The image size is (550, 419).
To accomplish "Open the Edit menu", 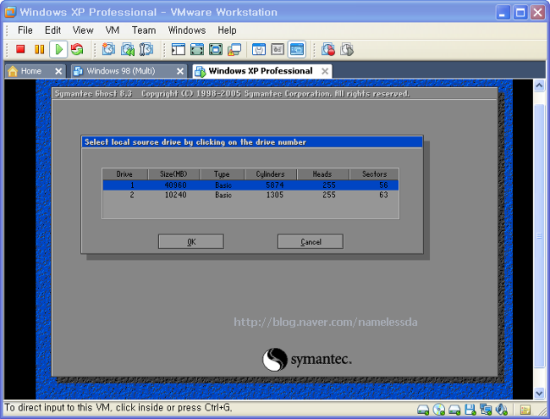I will (53, 31).
